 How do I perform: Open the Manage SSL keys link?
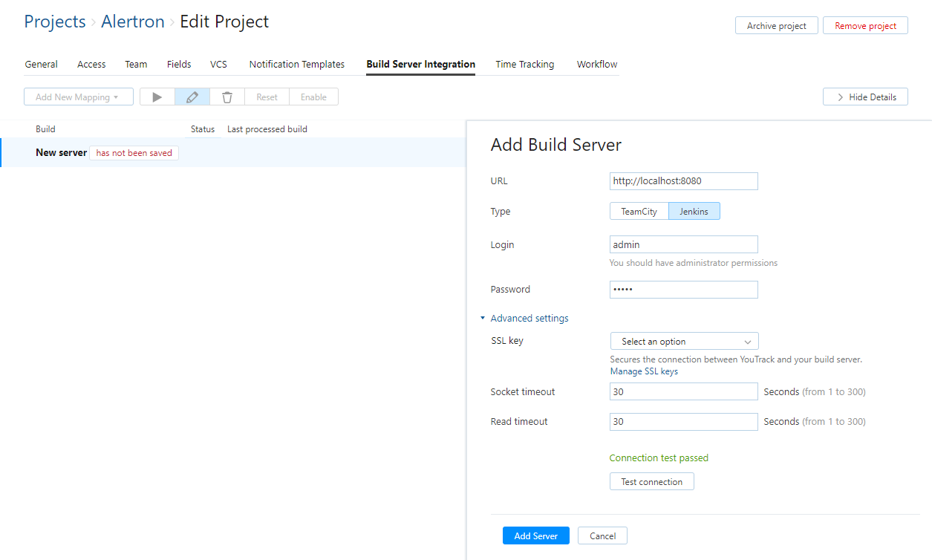644,371
